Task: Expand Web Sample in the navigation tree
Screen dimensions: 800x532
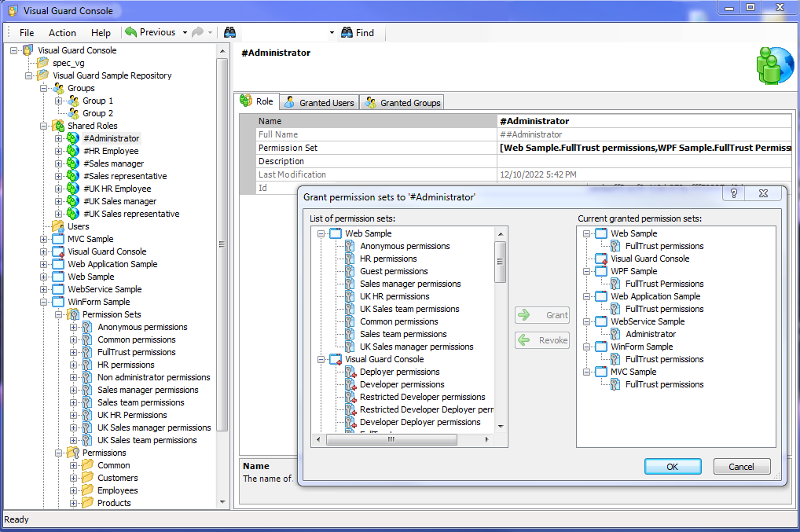Action: [44, 277]
